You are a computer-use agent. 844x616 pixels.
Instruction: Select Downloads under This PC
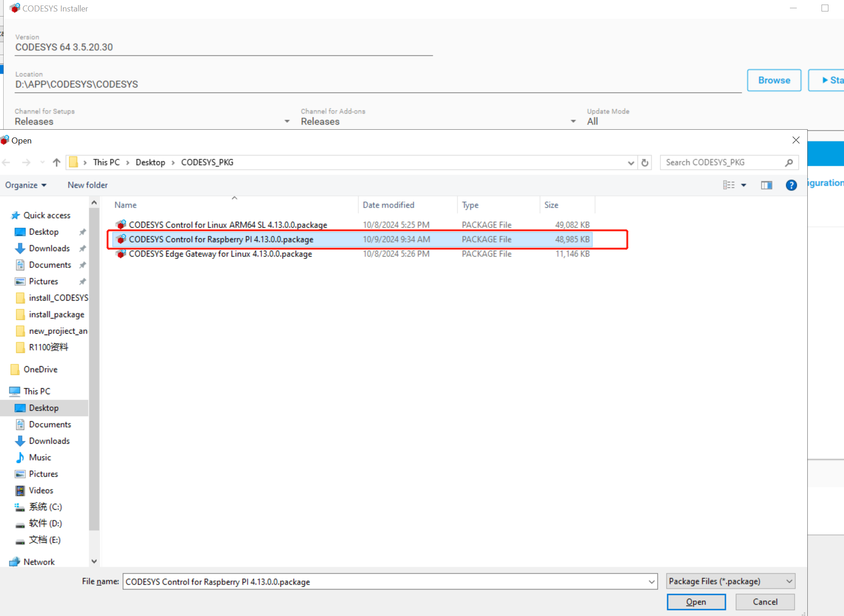[49, 441]
